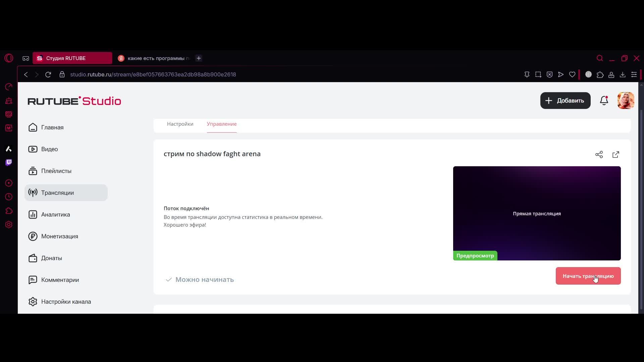The height and width of the screenshot is (362, 644).
Task: Select the Управление tab
Action: coord(222,124)
